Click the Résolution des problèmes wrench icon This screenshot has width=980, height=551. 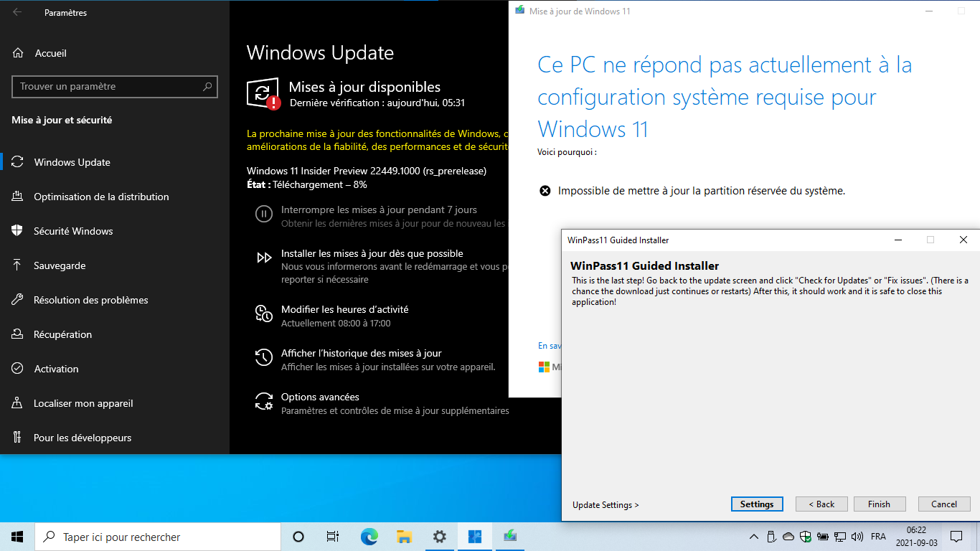tap(18, 300)
